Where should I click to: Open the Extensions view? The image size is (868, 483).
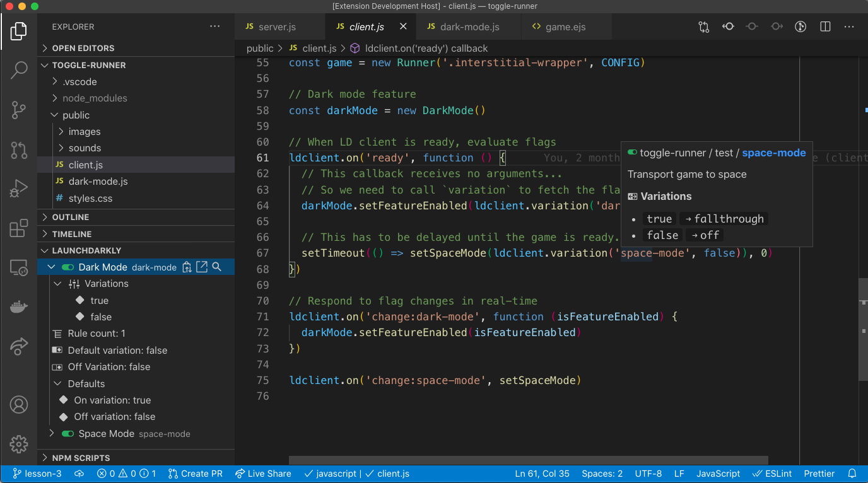(19, 228)
